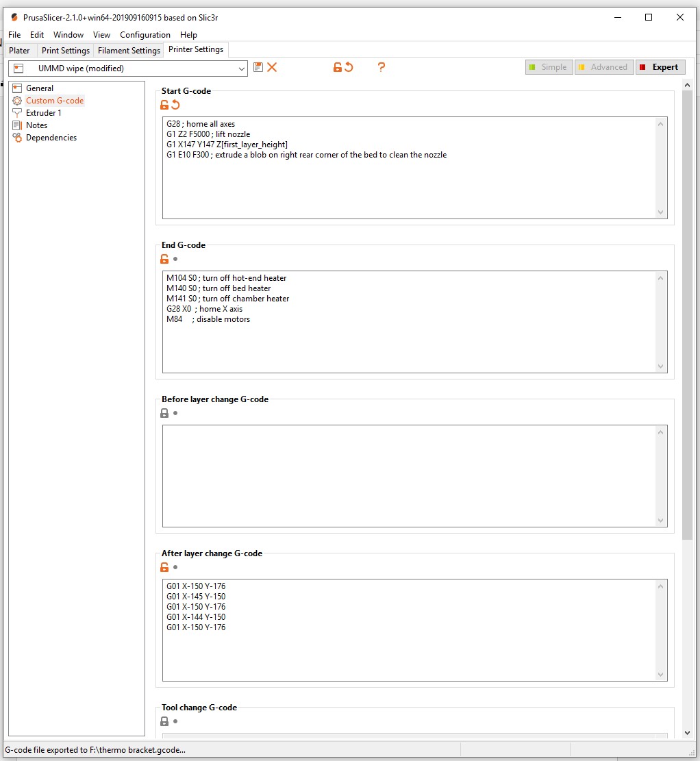Click End G-code bullet dot indicator

(x=175, y=259)
